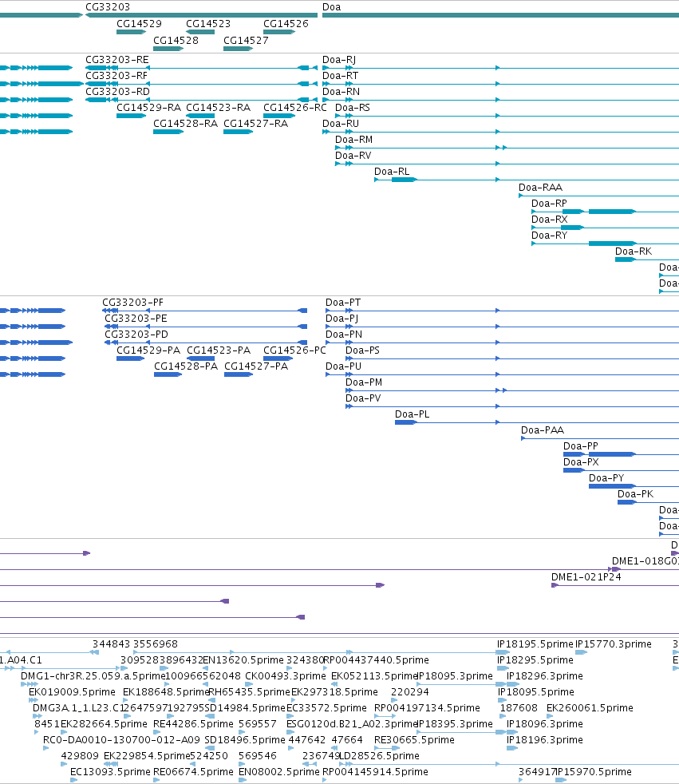Image resolution: width=679 pixels, height=784 pixels.
Task: Open the Doa-PY protein label
Action: point(606,478)
